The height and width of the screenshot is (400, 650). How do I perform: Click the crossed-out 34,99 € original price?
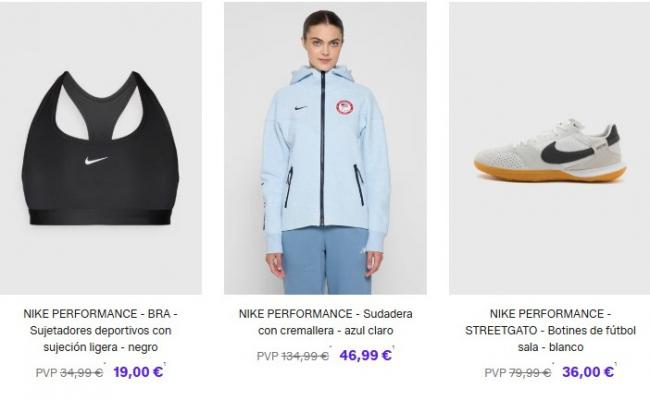click(82, 373)
